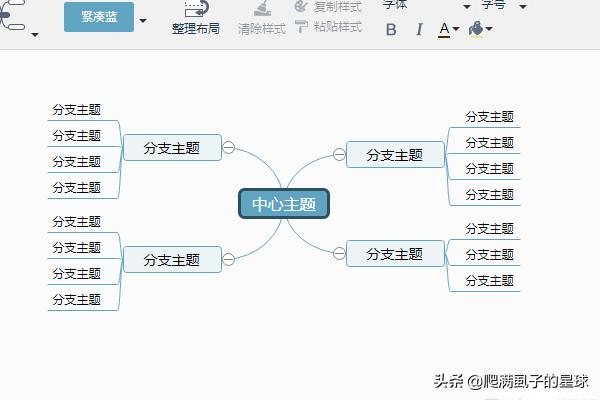The height and width of the screenshot is (400, 600).
Task: Click the 清除样式 clear style icon
Action: (261, 8)
